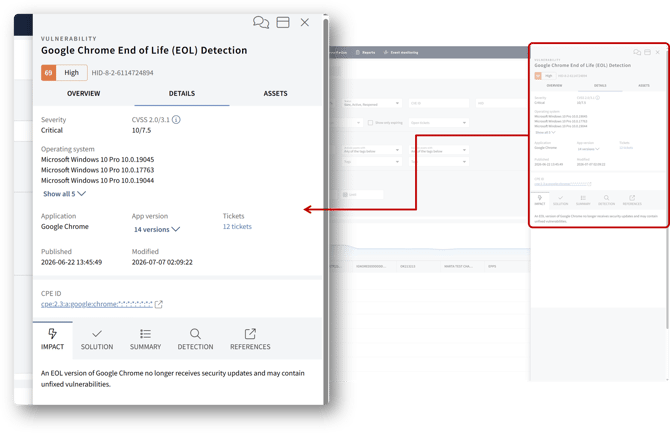Click layout icon in the small right-side panel
670x433 pixels.
coord(647,52)
